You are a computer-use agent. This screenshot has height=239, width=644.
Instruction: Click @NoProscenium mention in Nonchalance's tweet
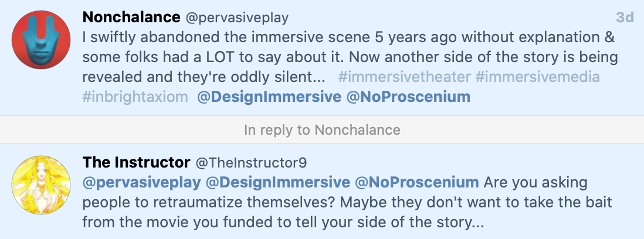click(x=409, y=97)
